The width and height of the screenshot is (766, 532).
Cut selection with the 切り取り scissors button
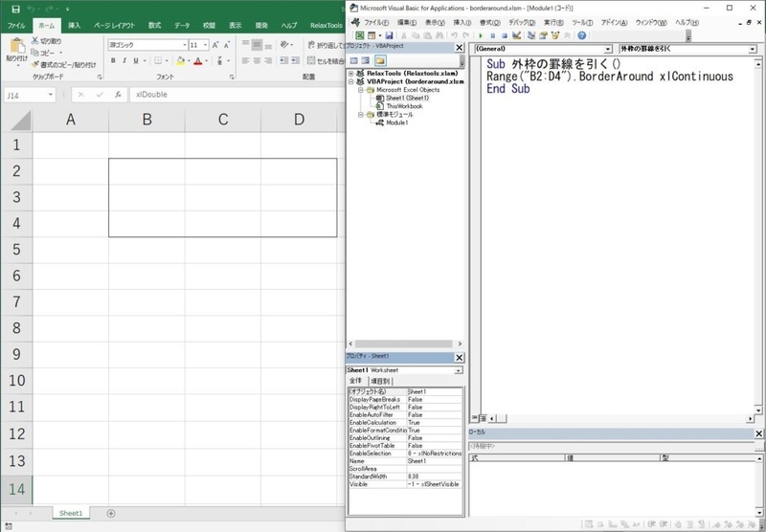47,41
